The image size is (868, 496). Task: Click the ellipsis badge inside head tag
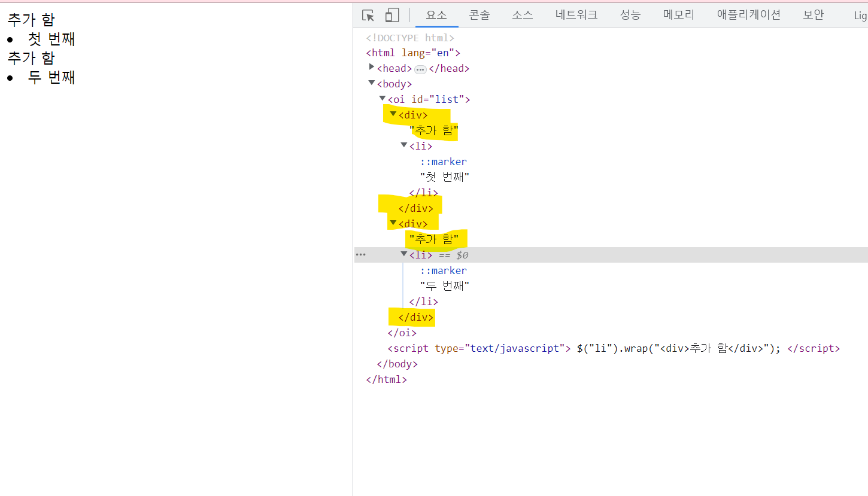(420, 69)
